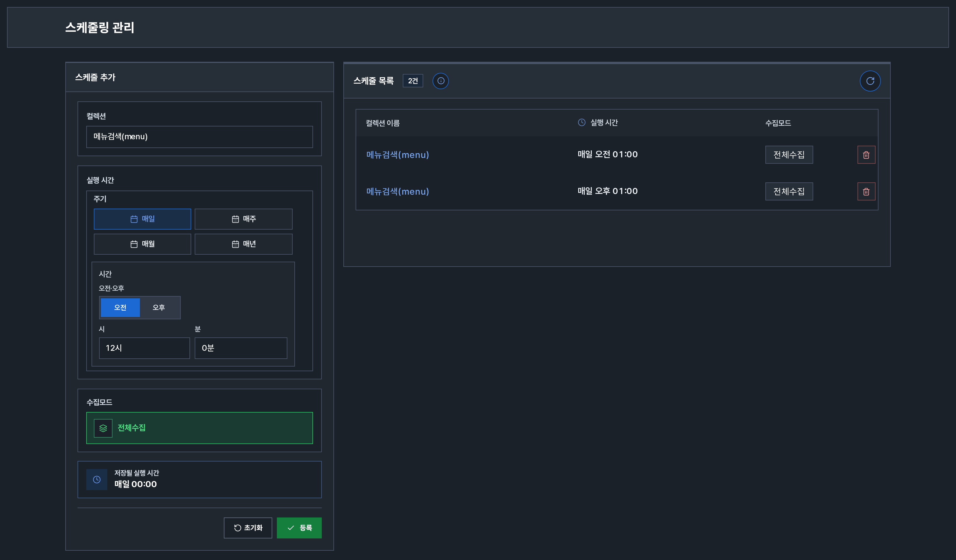Select the 전체수집 collection mode card
956x560 pixels.
(x=200, y=428)
